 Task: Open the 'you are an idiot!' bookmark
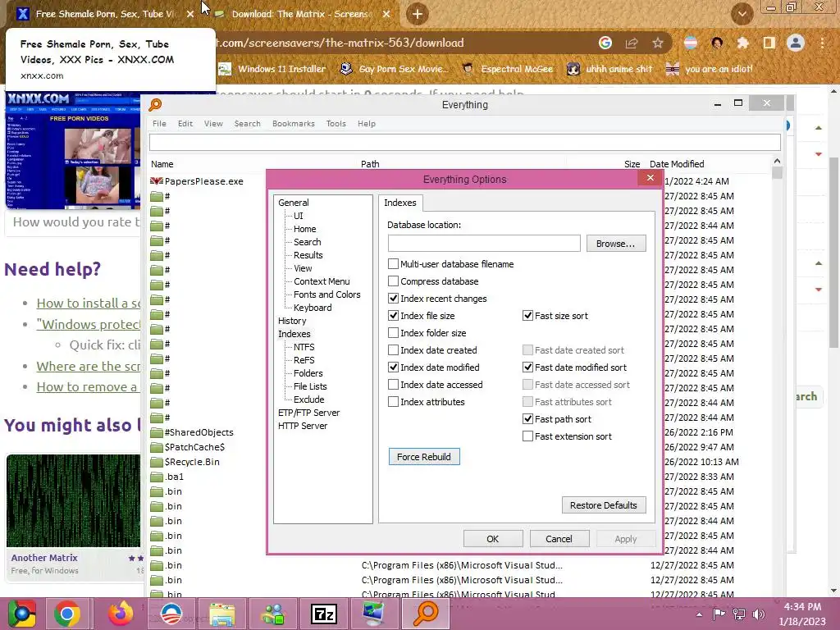710,69
